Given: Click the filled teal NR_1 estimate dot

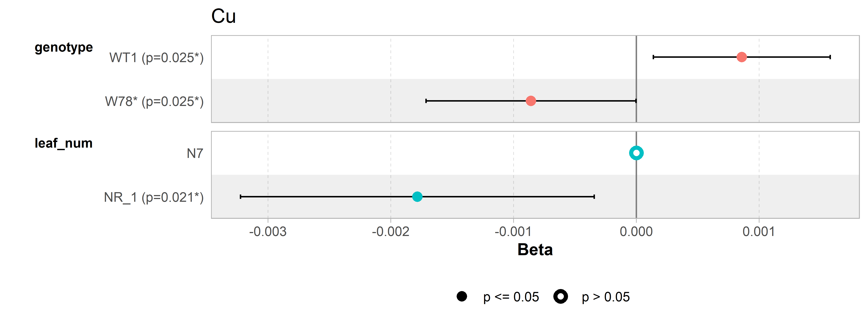Looking at the screenshot, I should [417, 196].
